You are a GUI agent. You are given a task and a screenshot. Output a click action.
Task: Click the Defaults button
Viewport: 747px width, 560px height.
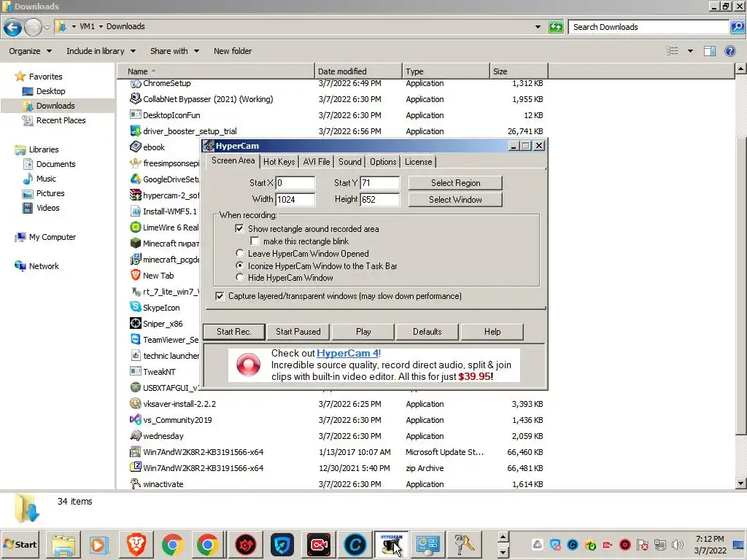427,332
